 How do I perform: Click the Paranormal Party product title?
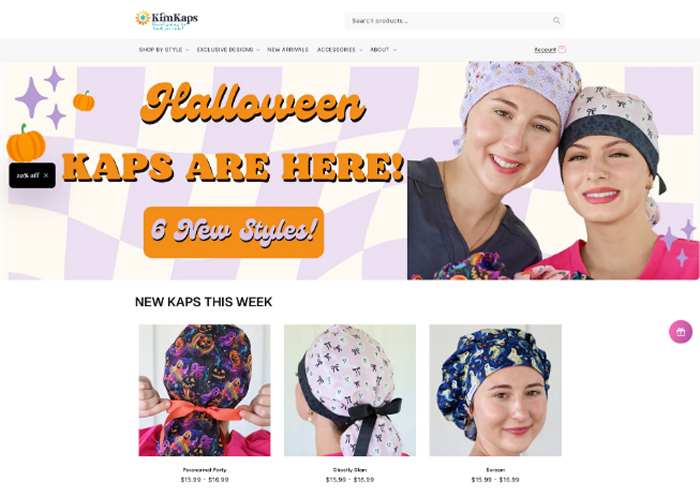(204, 470)
